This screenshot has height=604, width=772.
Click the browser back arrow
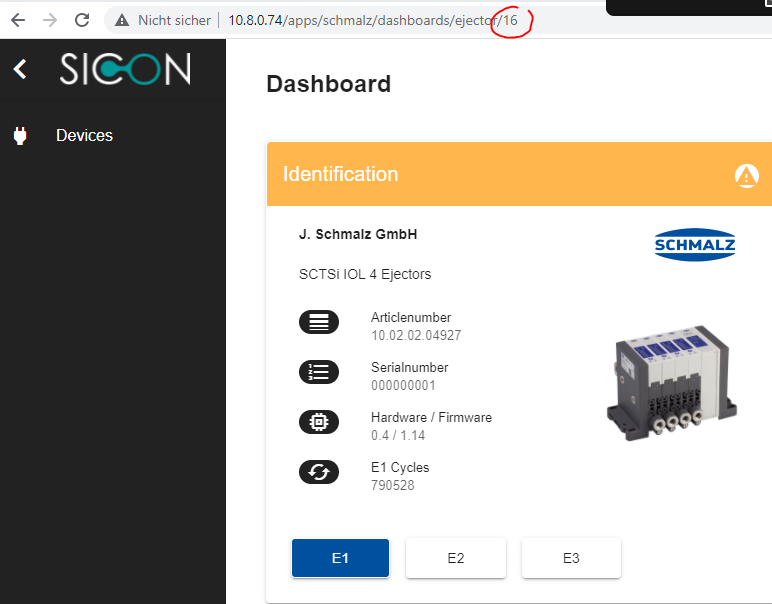(x=17, y=20)
